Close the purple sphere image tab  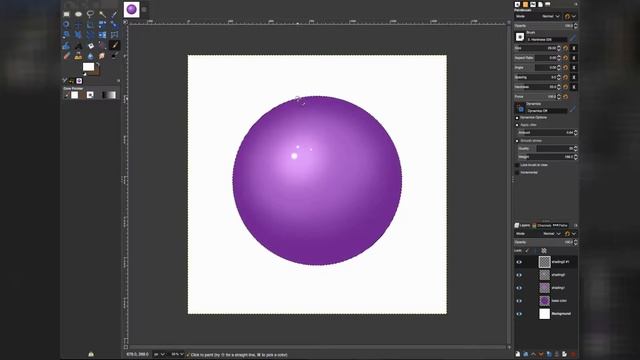(144, 9)
